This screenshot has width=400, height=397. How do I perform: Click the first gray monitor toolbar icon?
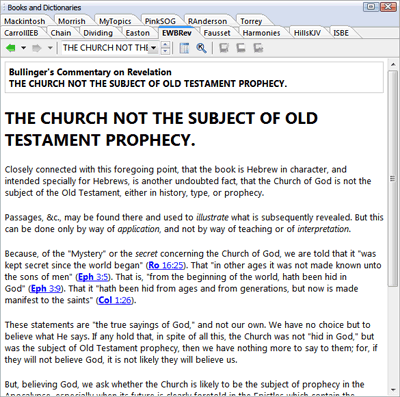[x=224, y=48]
